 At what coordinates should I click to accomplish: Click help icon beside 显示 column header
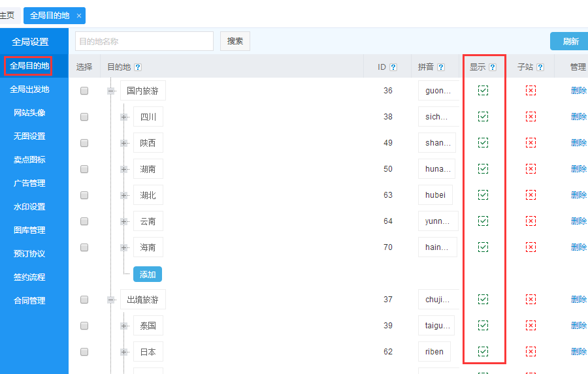493,67
